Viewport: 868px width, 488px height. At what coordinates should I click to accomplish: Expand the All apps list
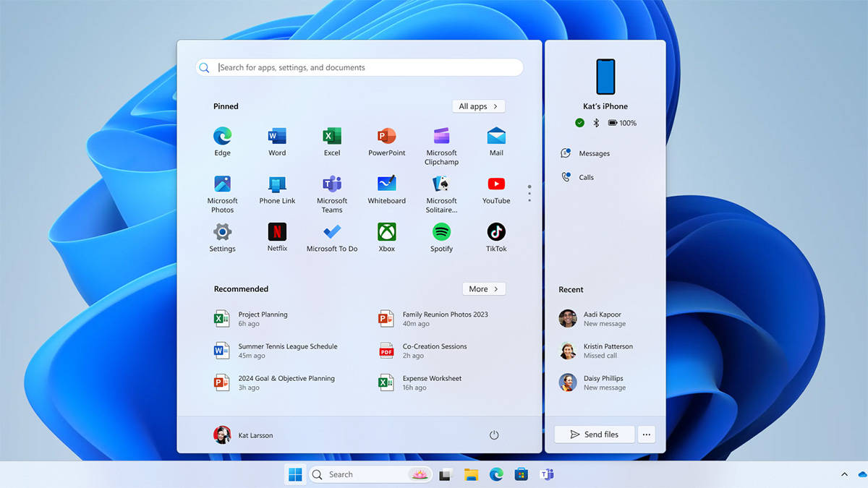tap(478, 106)
